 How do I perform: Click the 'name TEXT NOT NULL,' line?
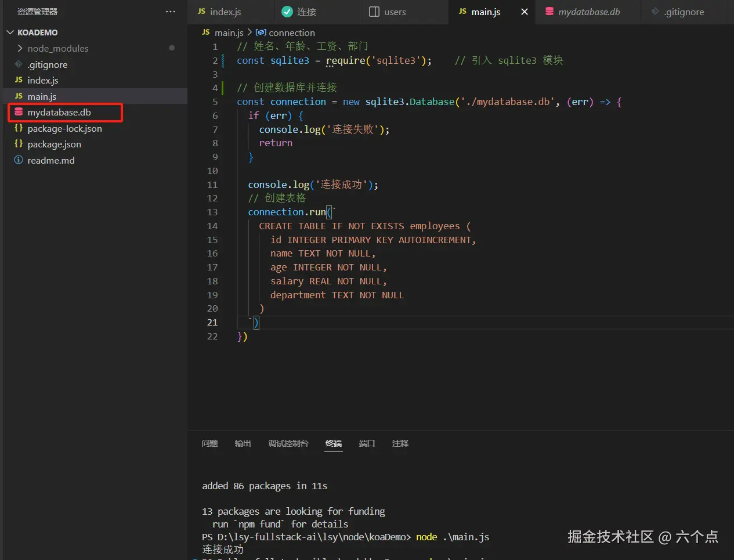coord(323,254)
